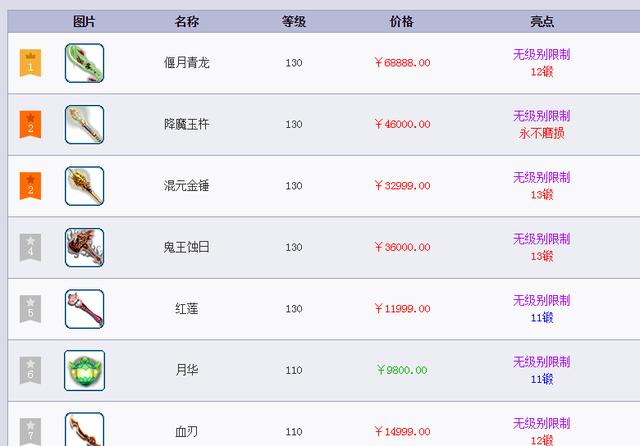640x446 pixels.
Task: Click the 名称 column header
Action: point(187,22)
